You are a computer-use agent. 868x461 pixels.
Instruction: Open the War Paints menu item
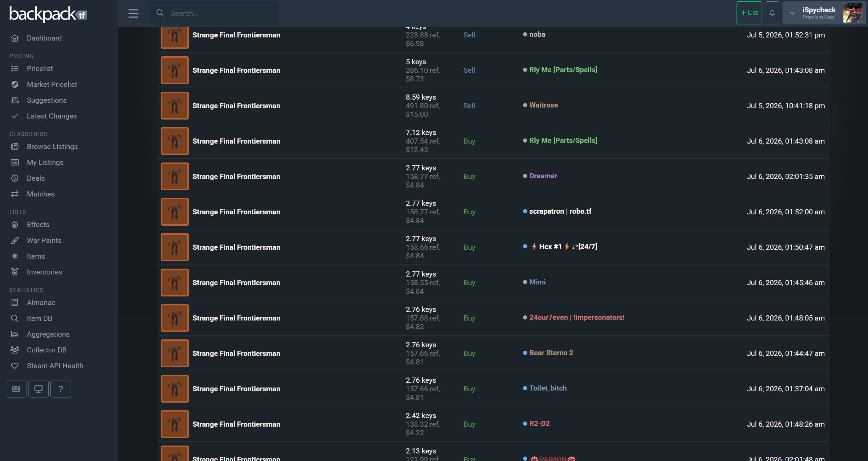(x=44, y=240)
